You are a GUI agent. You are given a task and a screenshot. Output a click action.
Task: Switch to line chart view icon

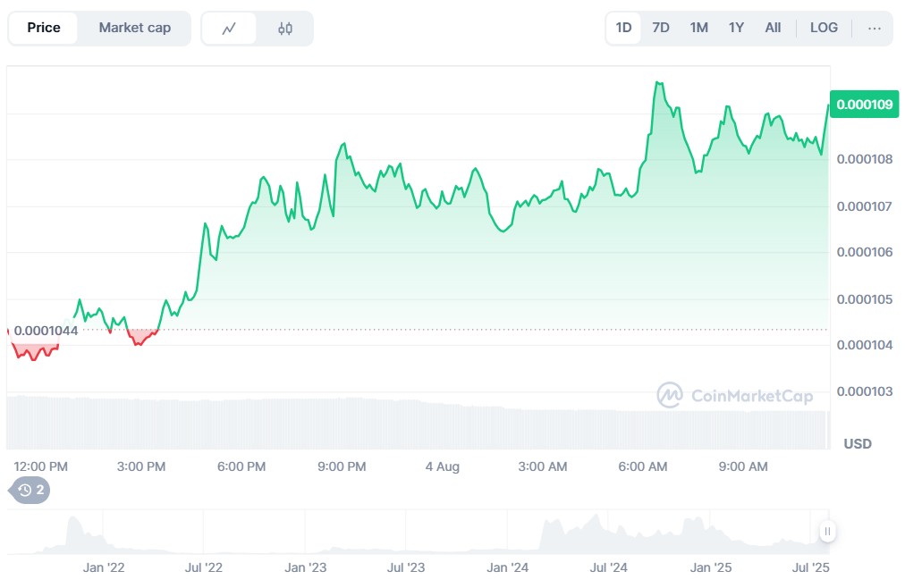coord(229,29)
